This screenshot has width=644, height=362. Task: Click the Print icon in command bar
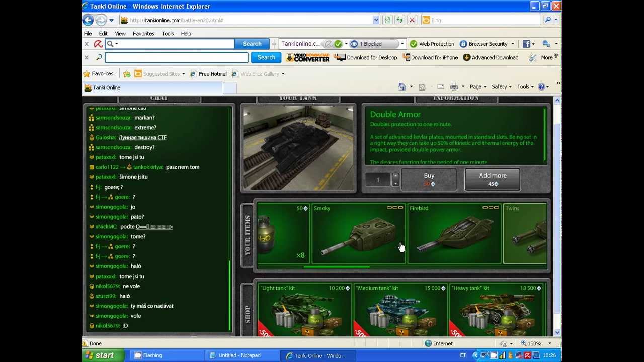tap(454, 87)
